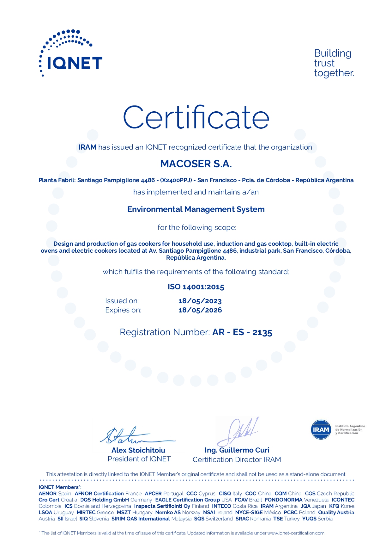392x555 pixels.
Task: Click the 'Building trust together.' slogan
Action: point(334,63)
